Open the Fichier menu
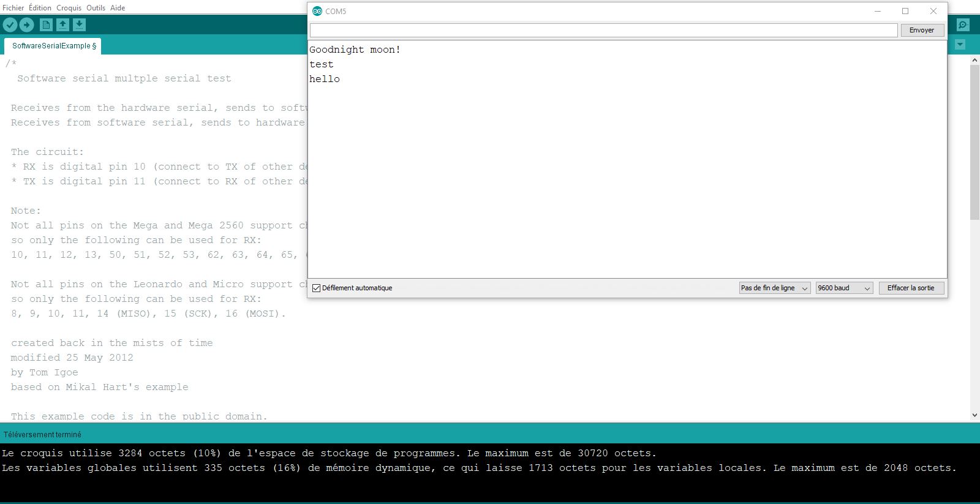The height and width of the screenshot is (504, 980). (x=13, y=8)
